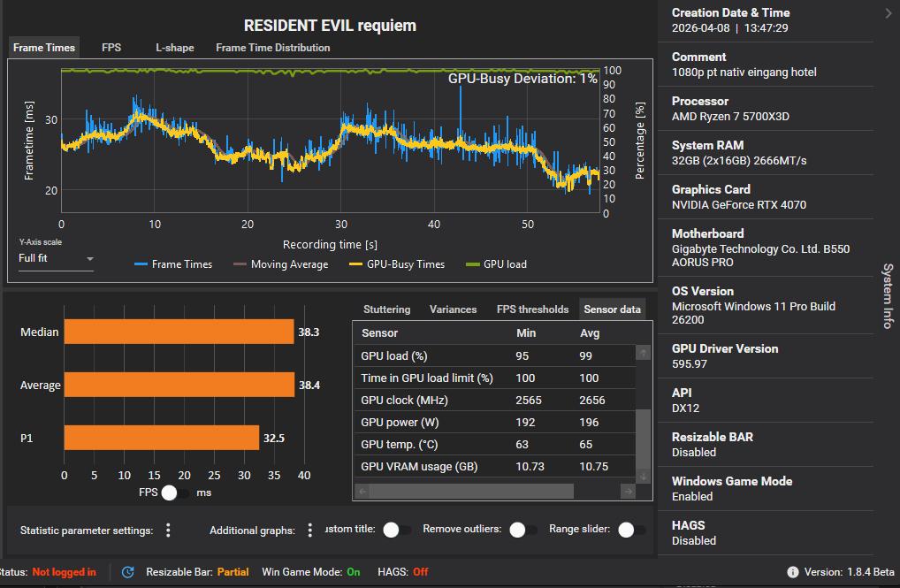The image size is (900, 588).
Task: Click the P1 bar in chart
Action: point(162,438)
